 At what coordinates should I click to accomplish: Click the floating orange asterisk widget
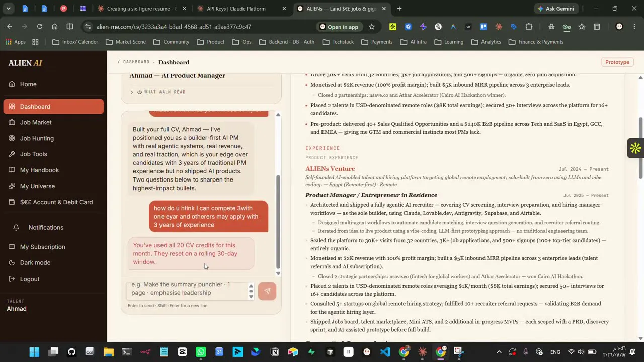coord(635,148)
